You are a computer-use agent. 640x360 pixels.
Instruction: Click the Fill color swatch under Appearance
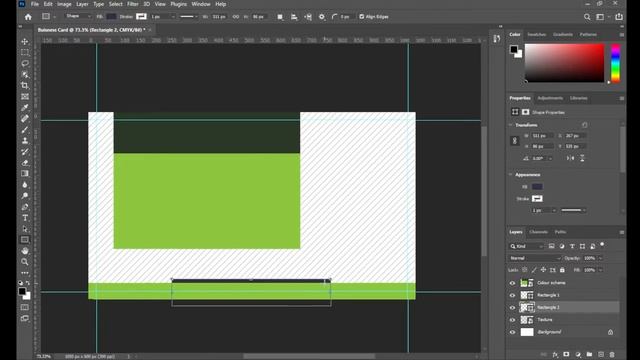pos(537,187)
